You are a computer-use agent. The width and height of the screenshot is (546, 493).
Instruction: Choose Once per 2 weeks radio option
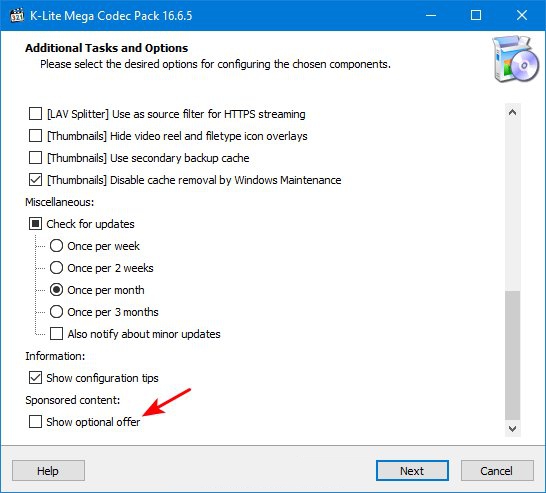click(56, 268)
